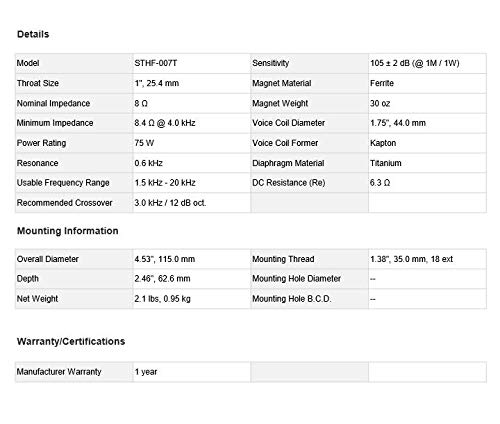Select the DC Resistance 6.3 Ω value
The image size is (500, 424).
click(380, 183)
